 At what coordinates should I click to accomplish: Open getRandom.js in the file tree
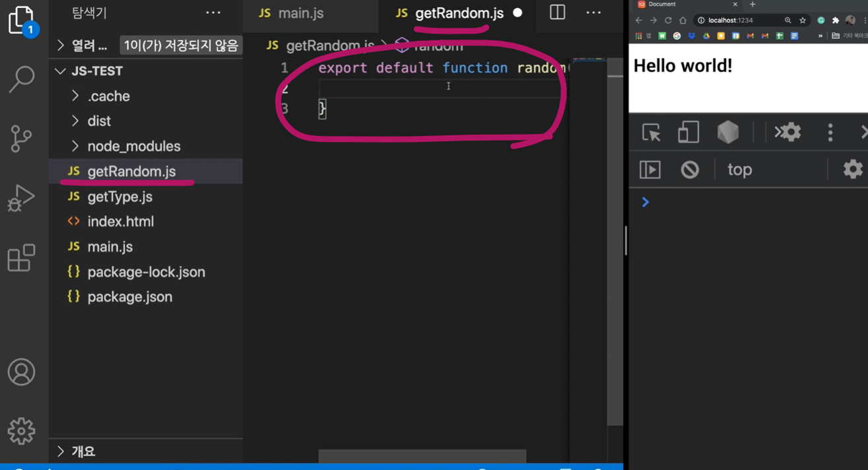(x=146, y=171)
